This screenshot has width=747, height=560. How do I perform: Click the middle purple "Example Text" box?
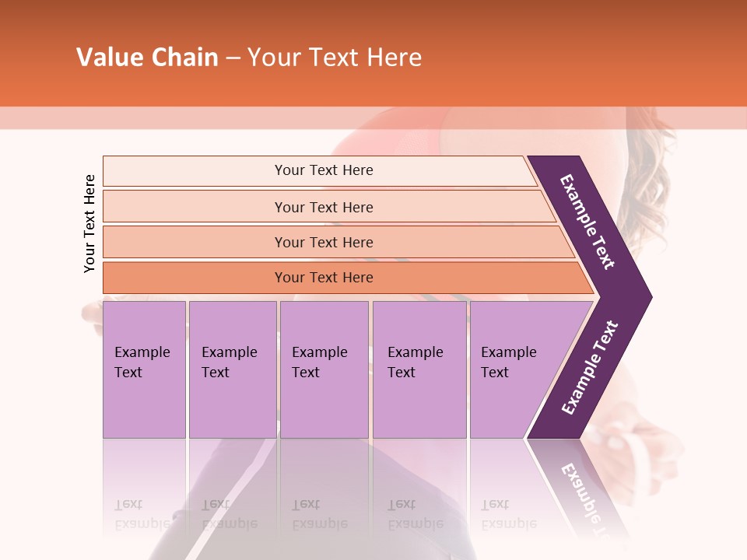(324, 369)
